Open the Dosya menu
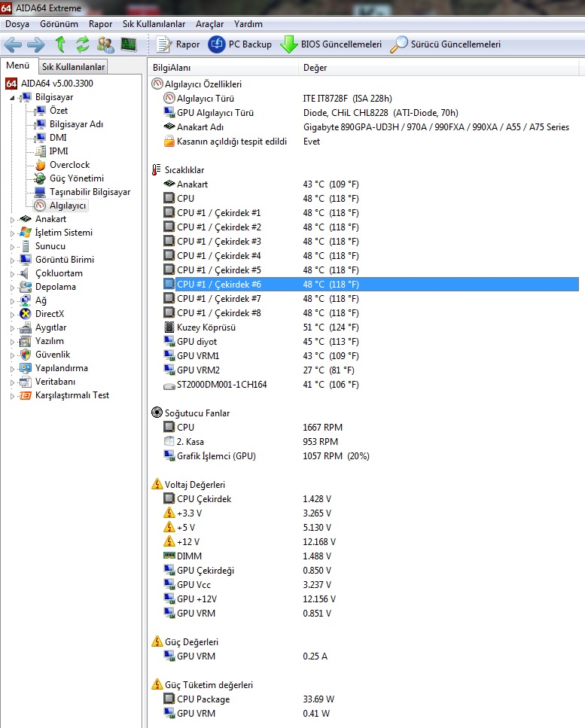Viewport: 585px width, 728px height. [17, 24]
